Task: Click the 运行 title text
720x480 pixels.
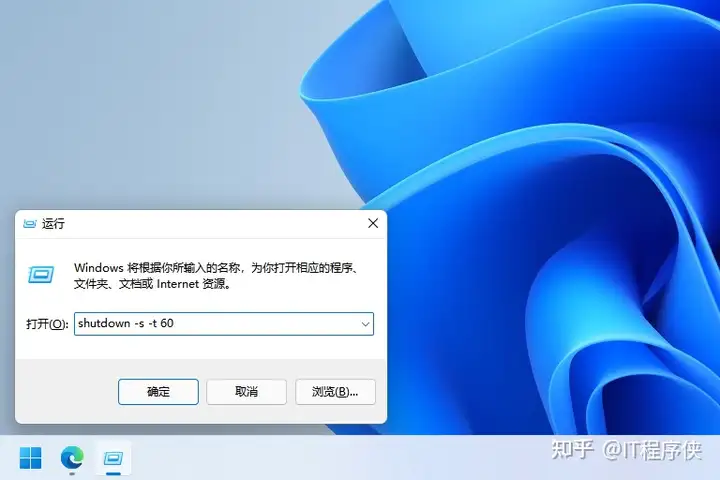Action: point(53,224)
